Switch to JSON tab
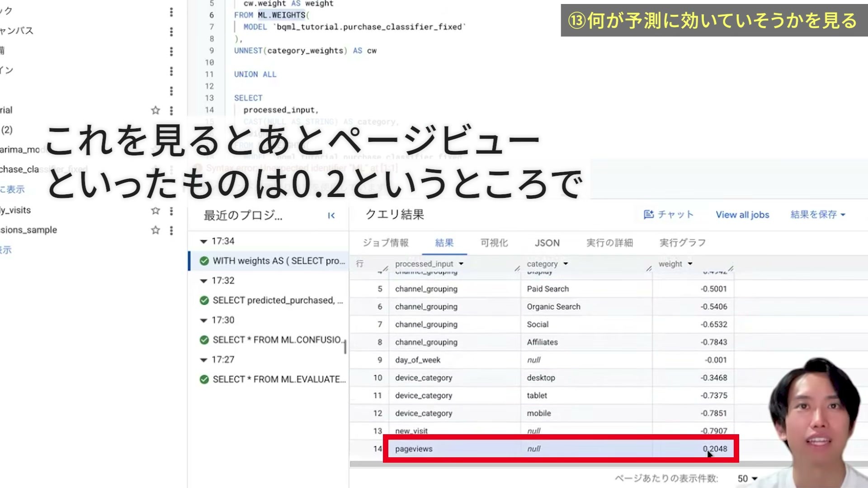The height and width of the screenshot is (488, 868). click(x=547, y=243)
